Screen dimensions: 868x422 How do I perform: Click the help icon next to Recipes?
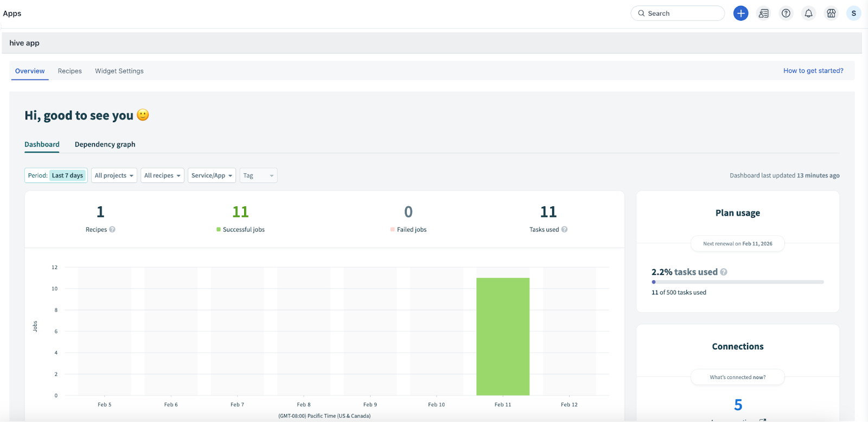click(x=112, y=229)
